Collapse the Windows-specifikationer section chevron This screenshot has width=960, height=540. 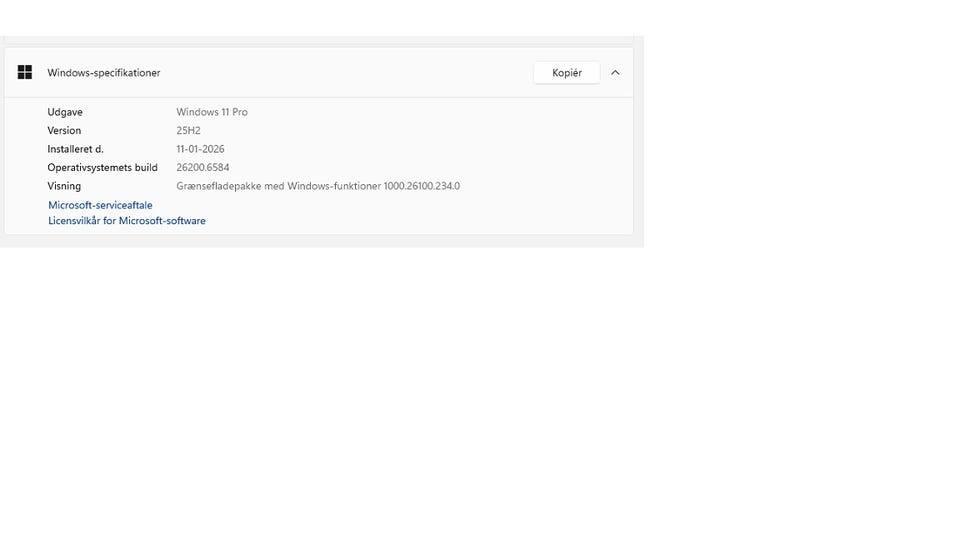pos(615,73)
